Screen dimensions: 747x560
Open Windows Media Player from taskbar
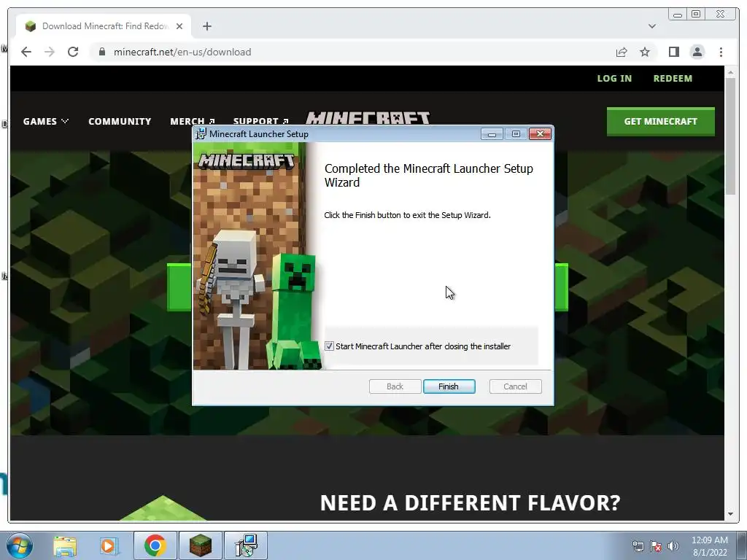pos(108,545)
